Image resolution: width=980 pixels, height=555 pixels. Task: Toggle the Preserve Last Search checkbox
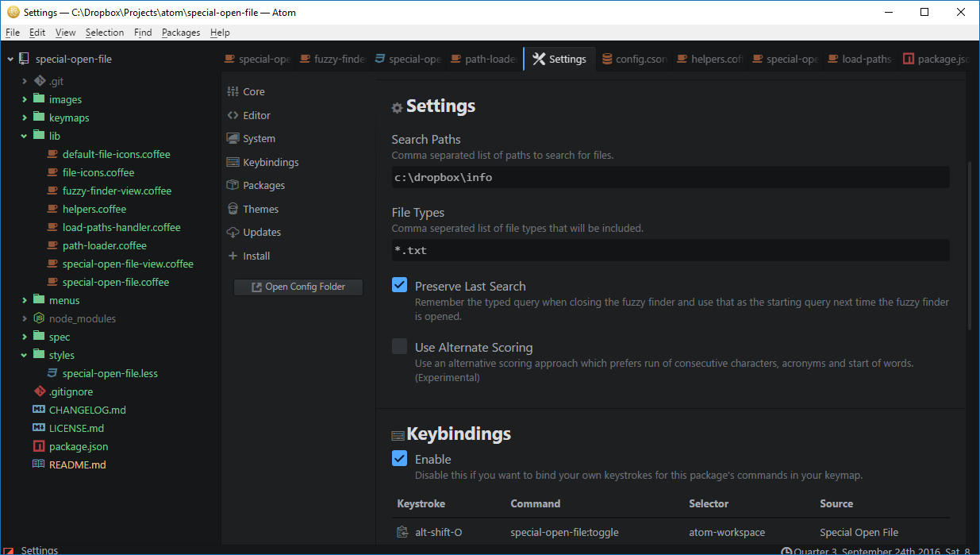[x=400, y=285]
